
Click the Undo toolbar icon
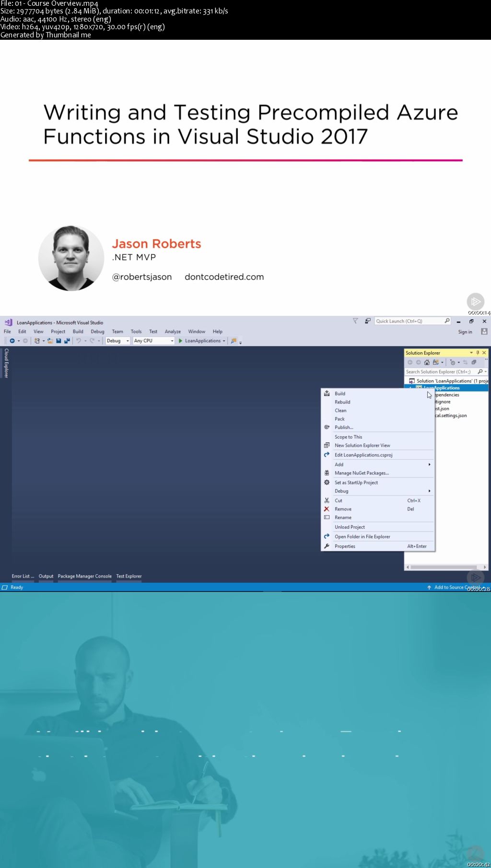coord(79,341)
